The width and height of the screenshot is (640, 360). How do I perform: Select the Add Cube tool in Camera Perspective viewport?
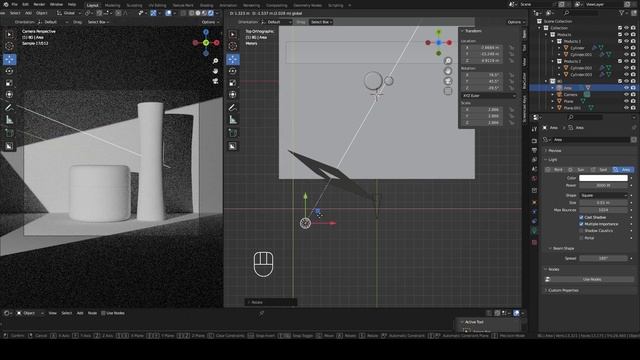9,133
